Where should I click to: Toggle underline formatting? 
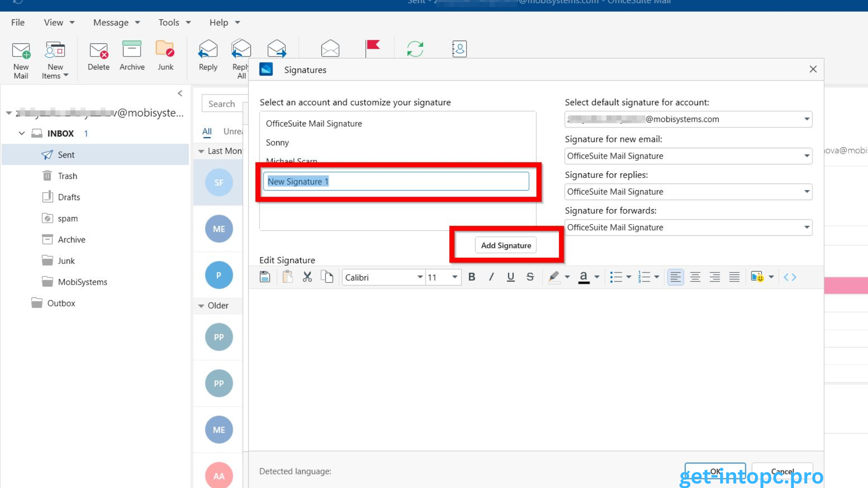click(x=511, y=277)
